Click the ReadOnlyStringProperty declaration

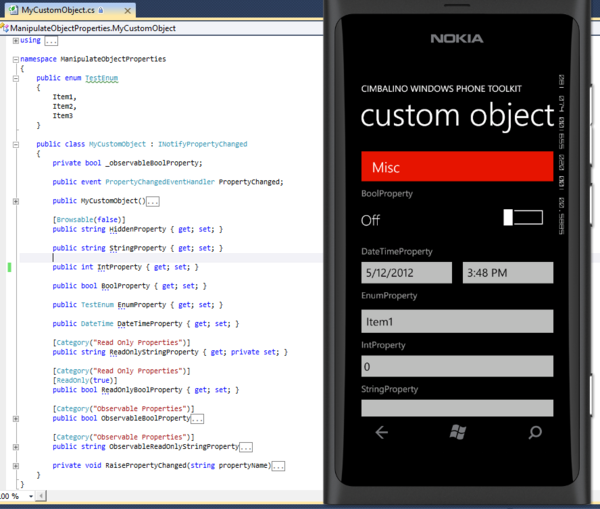(170, 352)
